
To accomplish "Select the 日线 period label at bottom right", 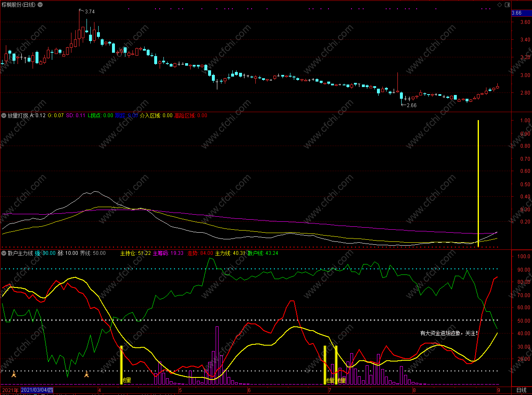I will coord(521,390).
